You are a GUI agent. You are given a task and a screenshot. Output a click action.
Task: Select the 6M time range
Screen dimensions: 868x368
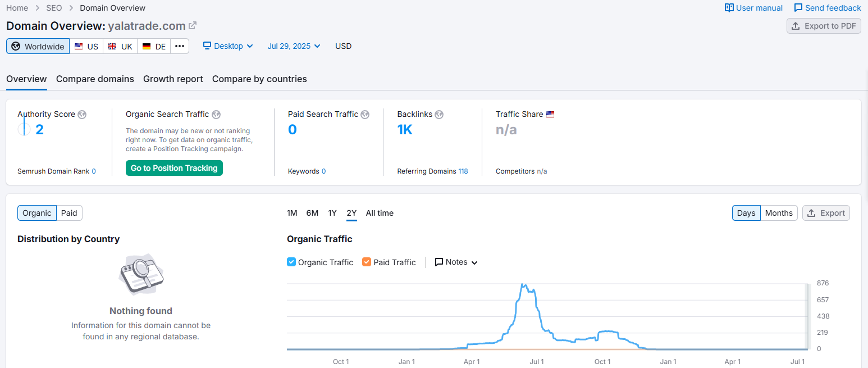[312, 213]
